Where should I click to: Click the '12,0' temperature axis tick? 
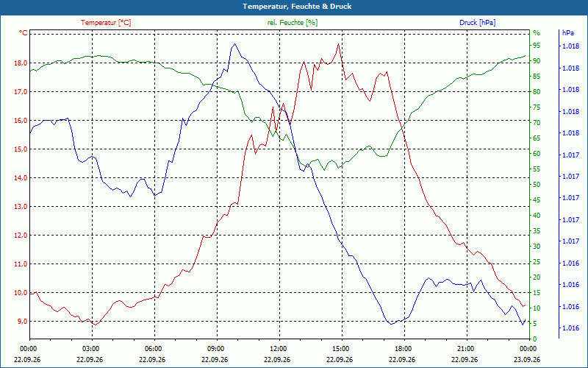[x=21, y=236]
